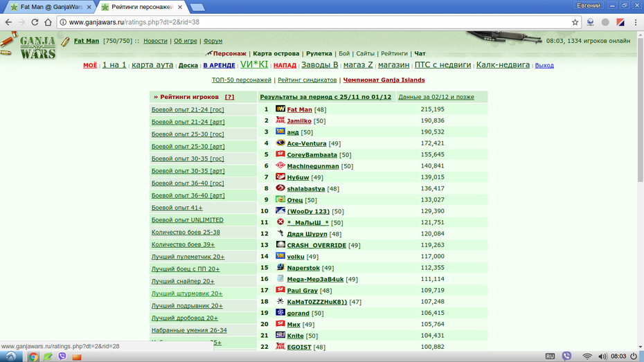Click the browser back arrow
Image resolution: width=644 pixels, height=362 pixels.
click(x=8, y=22)
